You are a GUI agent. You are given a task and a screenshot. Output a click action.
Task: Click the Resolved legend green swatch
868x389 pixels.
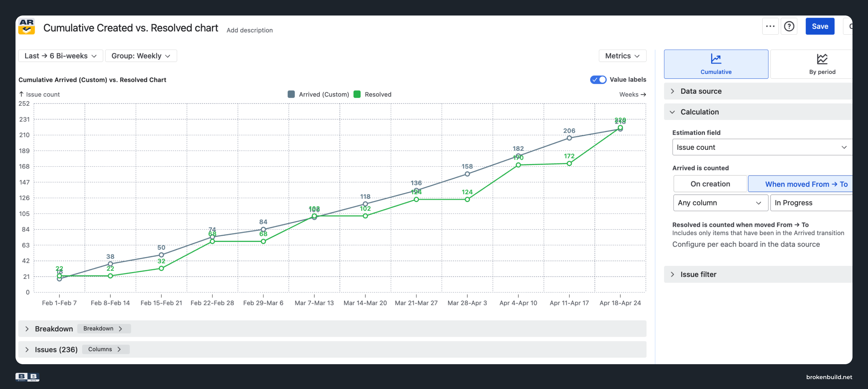tap(357, 94)
